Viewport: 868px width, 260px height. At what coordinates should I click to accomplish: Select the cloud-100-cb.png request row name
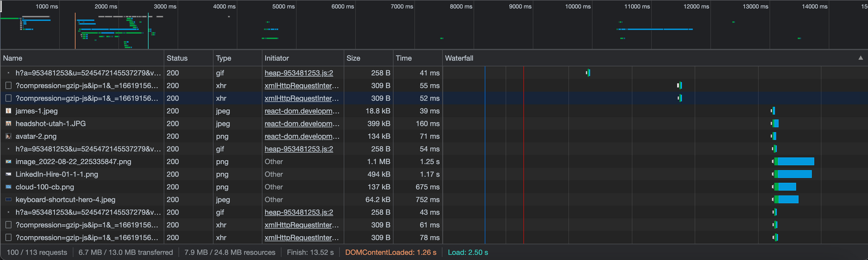[45, 187]
